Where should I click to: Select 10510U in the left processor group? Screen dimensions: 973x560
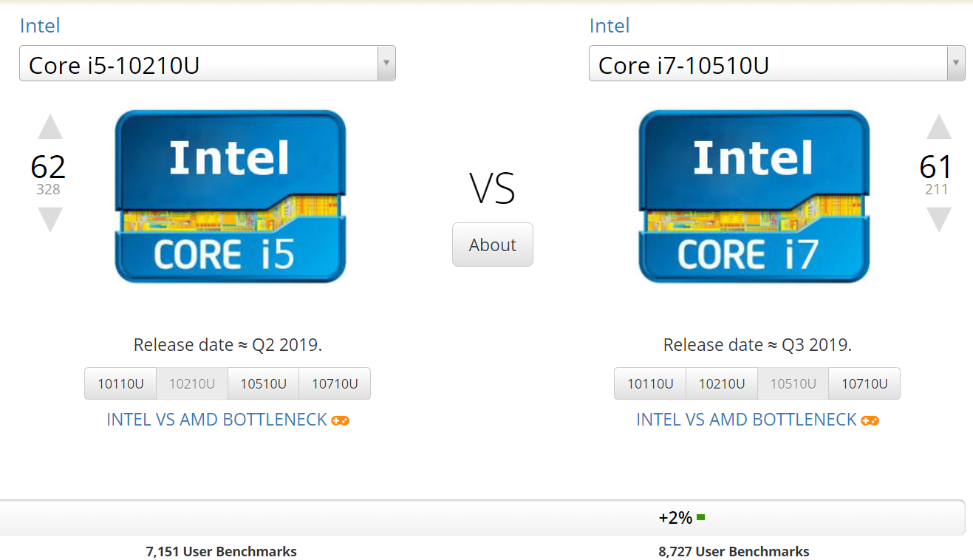click(264, 383)
